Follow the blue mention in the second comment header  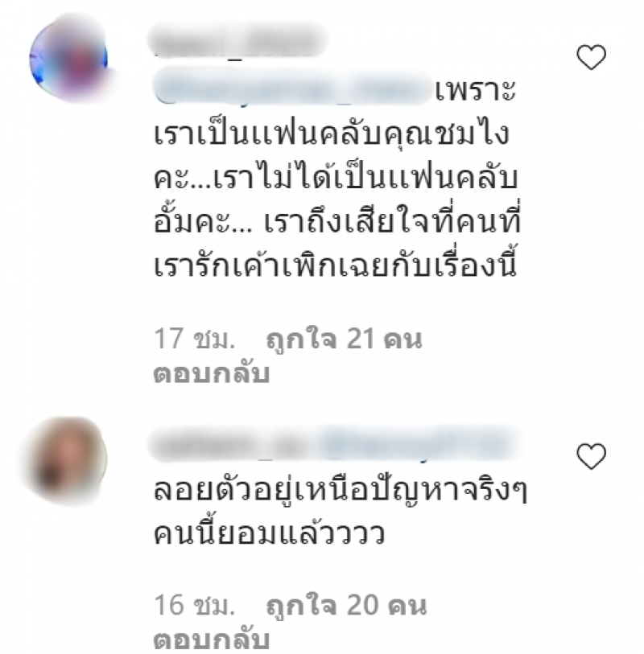pos(417,445)
